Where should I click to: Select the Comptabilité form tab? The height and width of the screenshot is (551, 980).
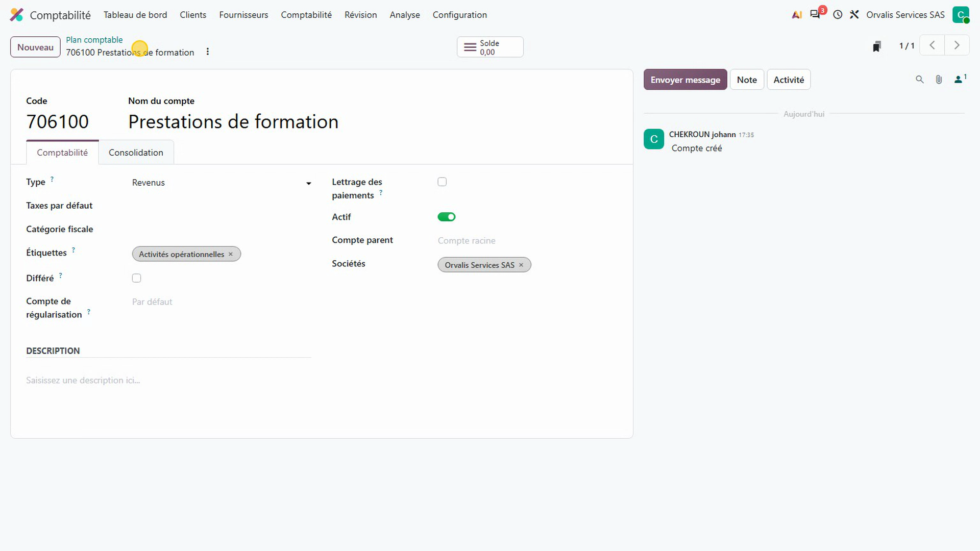62,153
